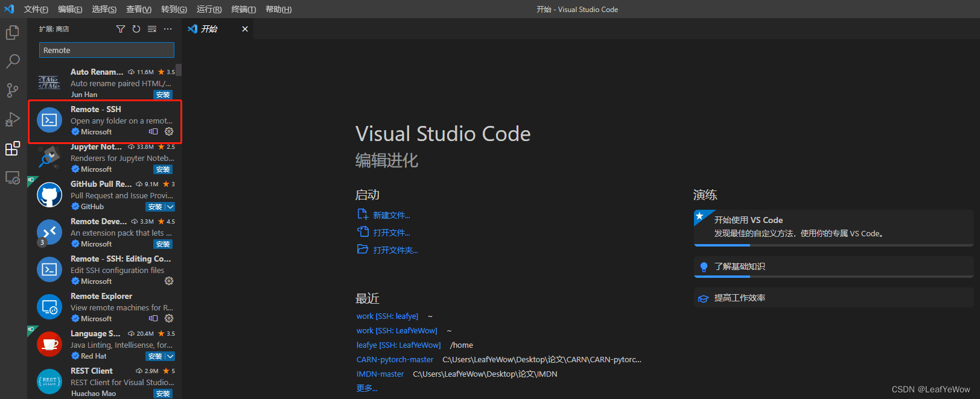Open recent leafye [SSH: LeafYeWow]
980x399 pixels.
398,345
